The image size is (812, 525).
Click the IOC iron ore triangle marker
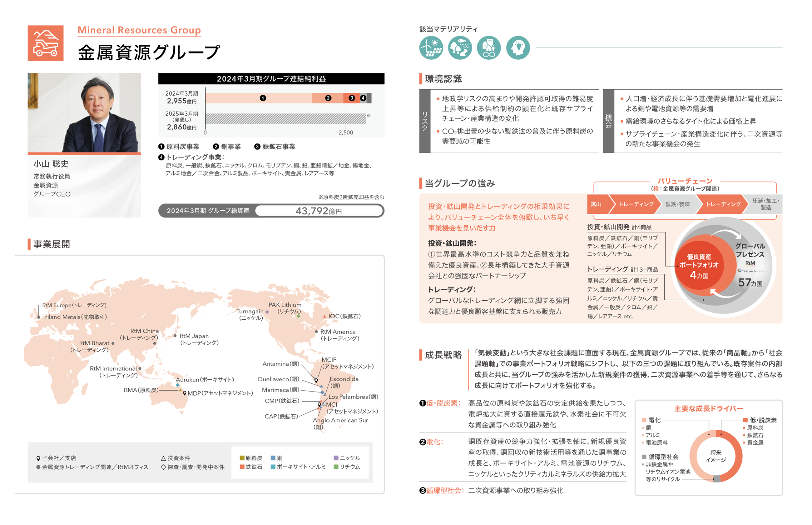(x=324, y=316)
